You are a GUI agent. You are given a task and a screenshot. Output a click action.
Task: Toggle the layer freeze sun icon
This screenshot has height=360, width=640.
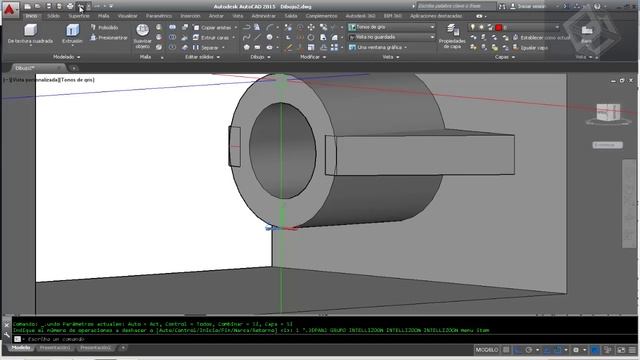(482, 27)
